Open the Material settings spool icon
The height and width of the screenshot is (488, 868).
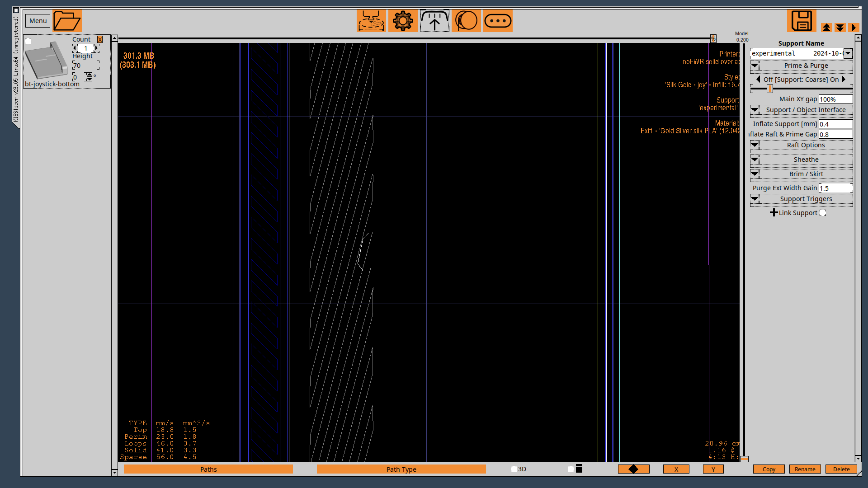click(466, 21)
